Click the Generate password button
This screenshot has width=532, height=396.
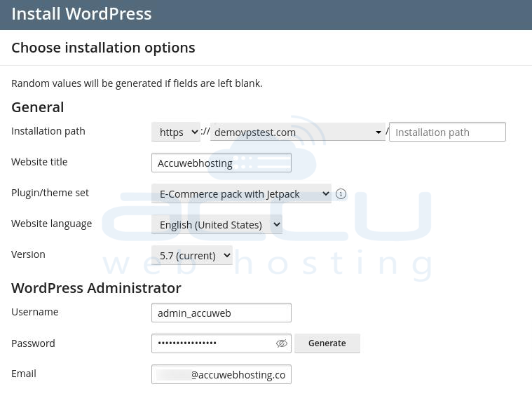pos(327,343)
